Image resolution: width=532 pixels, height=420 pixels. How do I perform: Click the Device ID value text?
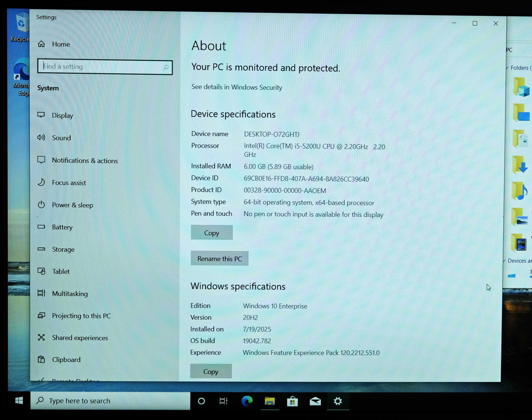pos(306,179)
